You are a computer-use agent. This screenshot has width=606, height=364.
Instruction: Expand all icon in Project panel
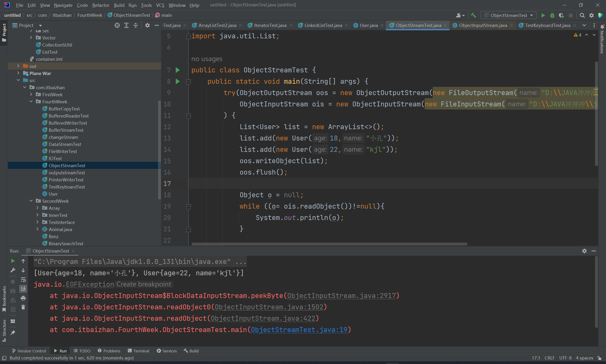click(126, 25)
